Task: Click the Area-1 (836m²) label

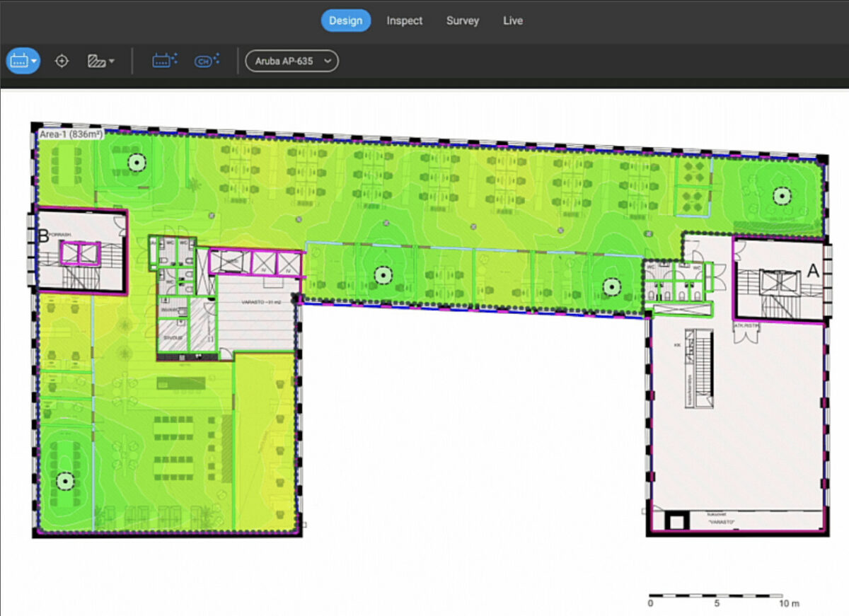Action: (x=71, y=134)
